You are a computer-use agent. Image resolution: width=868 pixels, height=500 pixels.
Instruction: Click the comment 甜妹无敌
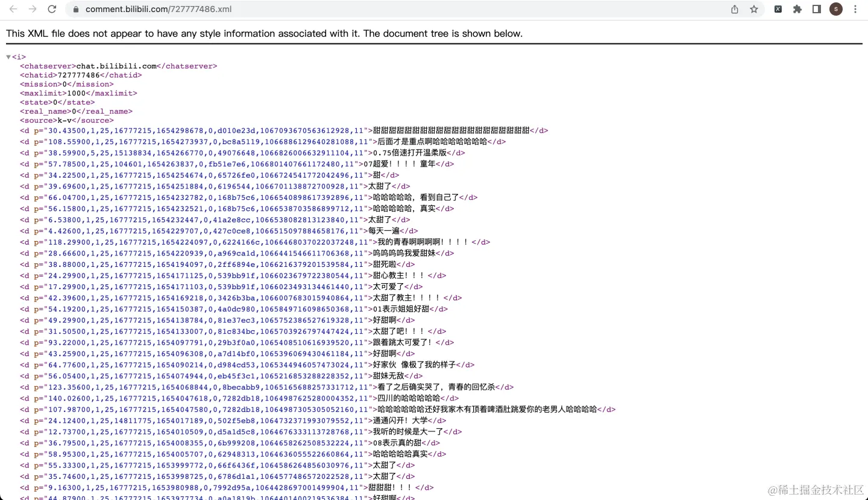[388, 376]
